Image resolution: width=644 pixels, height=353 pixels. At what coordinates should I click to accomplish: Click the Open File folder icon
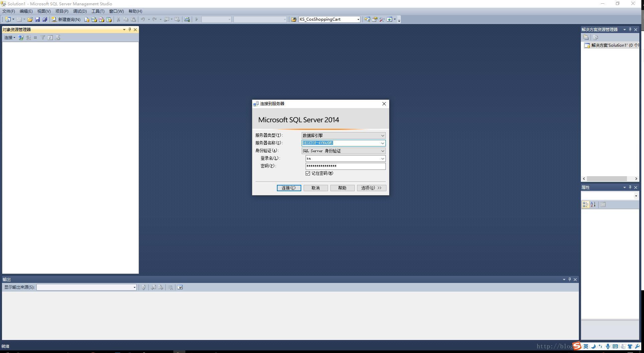tap(30, 19)
